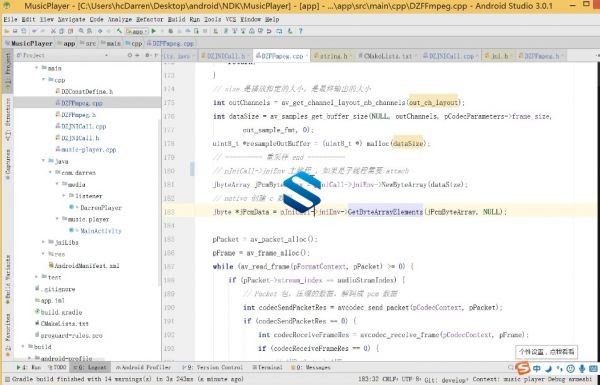600x385 pixels.
Task: Open the app run configuration dropdown
Action: pyautogui.click(x=137, y=31)
